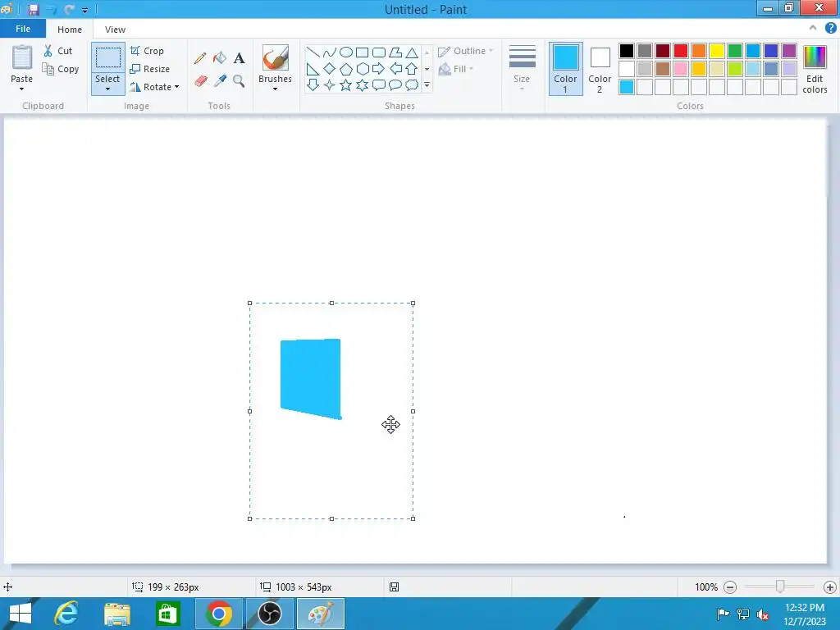The width and height of the screenshot is (840, 630).
Task: Open the File menu
Action: (23, 29)
